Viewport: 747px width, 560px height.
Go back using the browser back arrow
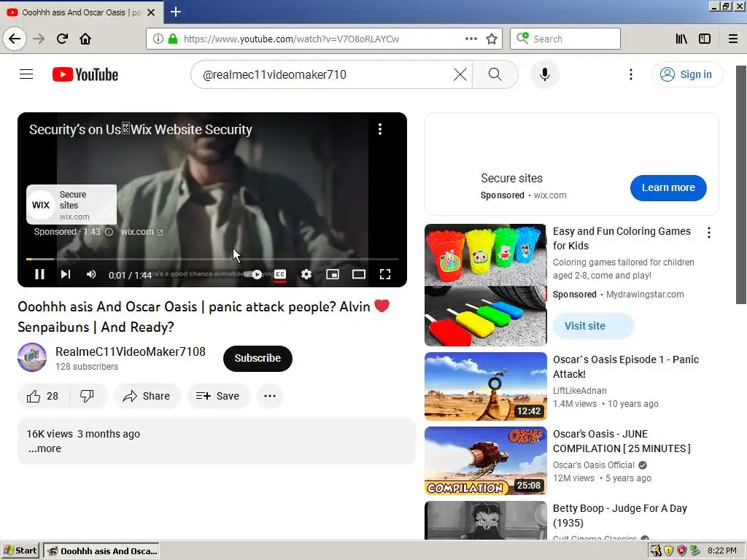click(x=15, y=39)
